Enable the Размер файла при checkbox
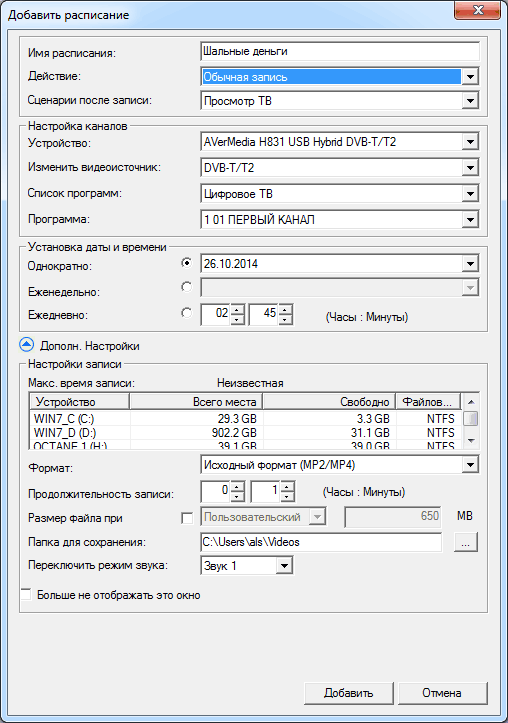 coord(187,518)
